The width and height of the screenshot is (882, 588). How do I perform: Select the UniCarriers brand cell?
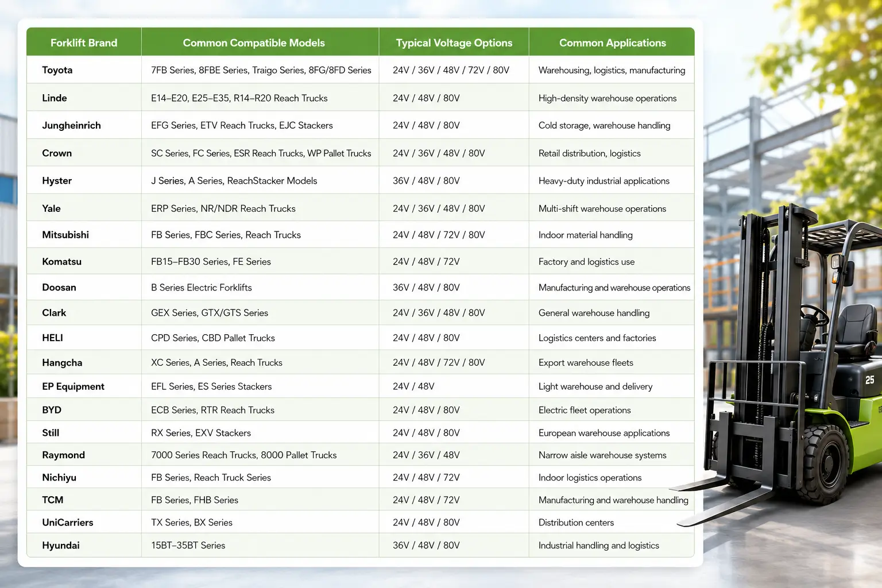pos(84,523)
